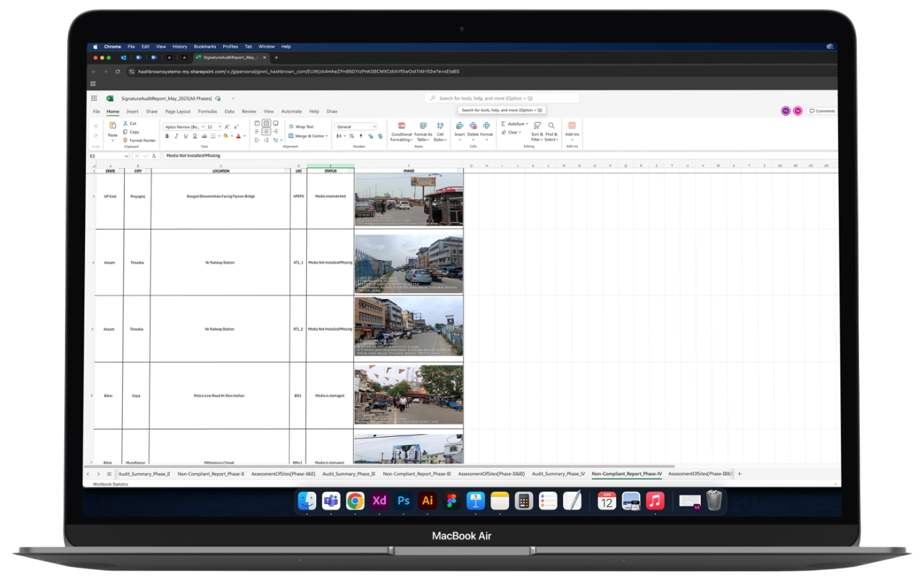
Task: Open Sort & Filter tool
Action: (537, 126)
